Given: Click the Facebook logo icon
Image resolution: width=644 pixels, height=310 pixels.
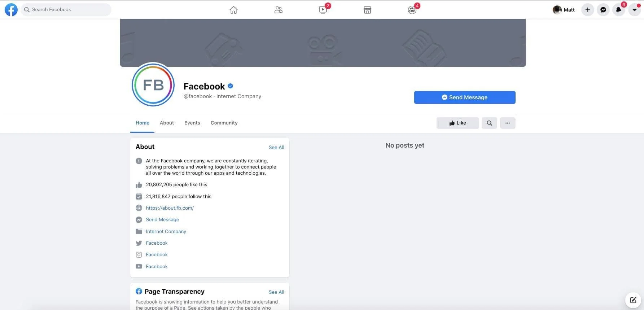Looking at the screenshot, I should pyautogui.click(x=11, y=10).
